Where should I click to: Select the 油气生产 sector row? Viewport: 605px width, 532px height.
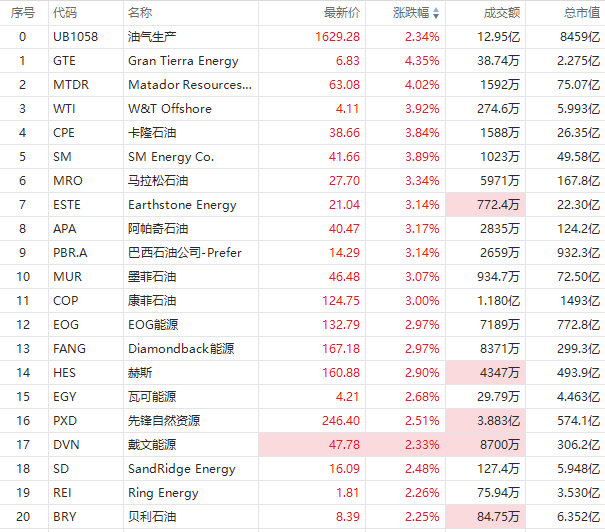point(149,37)
